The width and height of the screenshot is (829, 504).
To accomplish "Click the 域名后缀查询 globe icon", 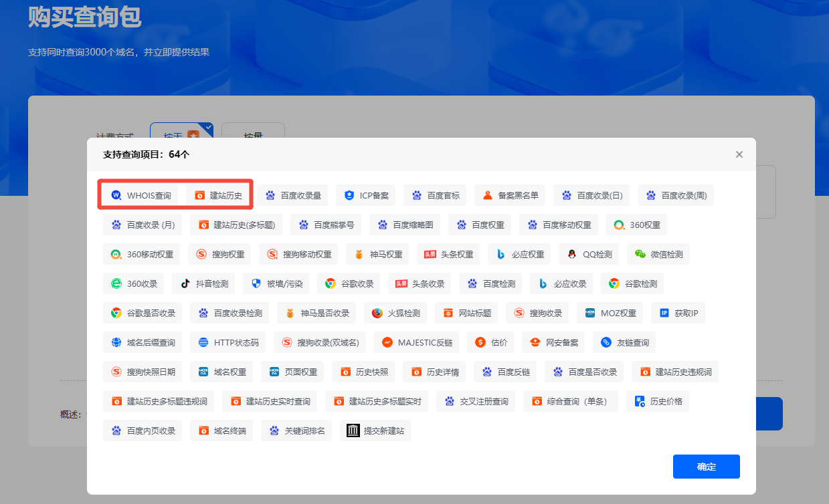I will [x=116, y=342].
